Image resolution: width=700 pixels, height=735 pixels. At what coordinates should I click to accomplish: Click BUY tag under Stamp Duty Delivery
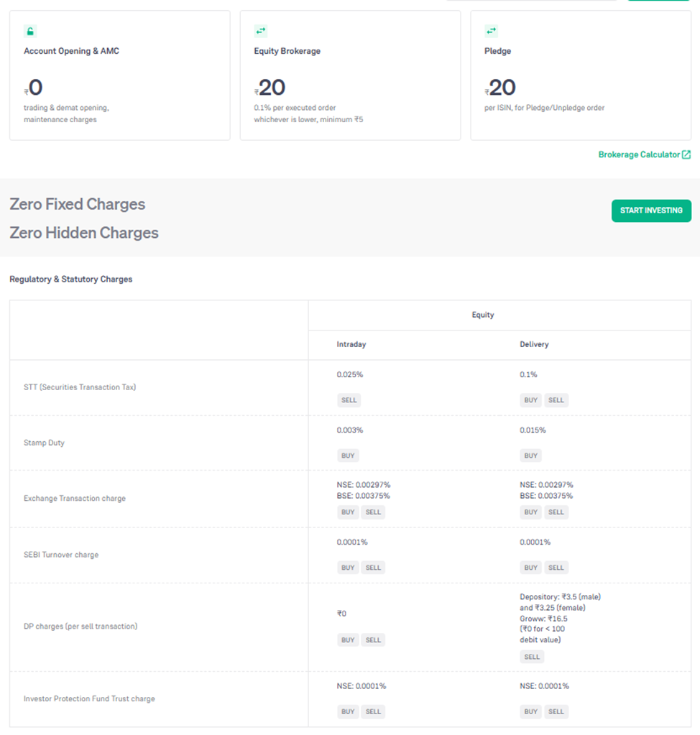(531, 456)
